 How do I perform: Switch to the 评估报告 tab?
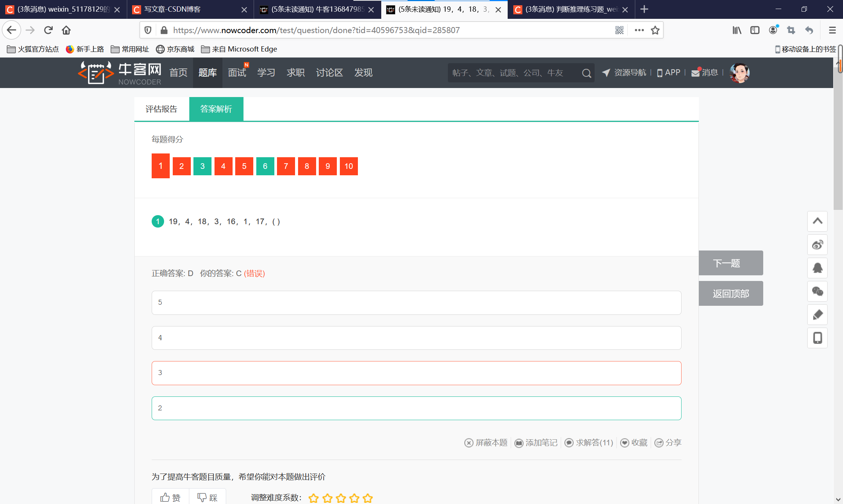point(161,109)
